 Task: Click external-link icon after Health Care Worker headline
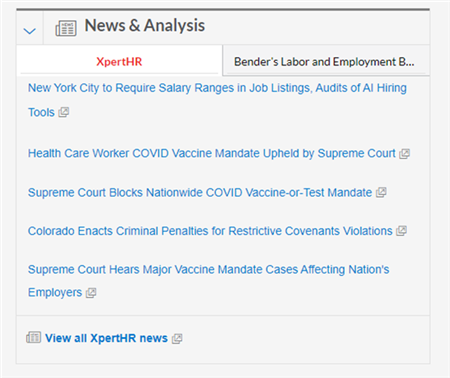click(404, 154)
